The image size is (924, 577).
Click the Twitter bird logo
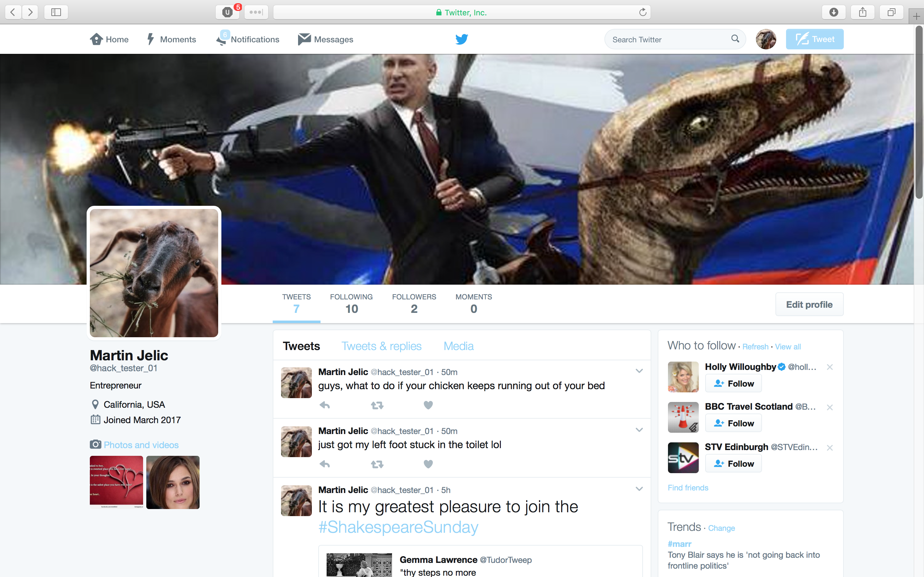point(462,39)
